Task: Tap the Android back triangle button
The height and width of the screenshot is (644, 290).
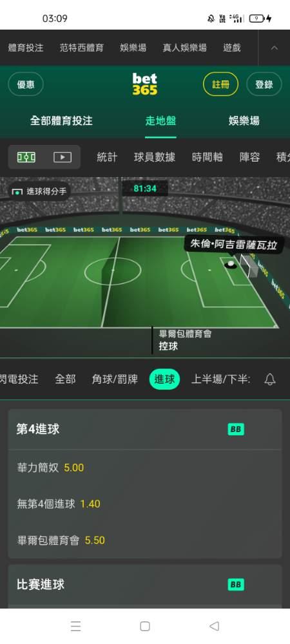Action: tap(214, 626)
